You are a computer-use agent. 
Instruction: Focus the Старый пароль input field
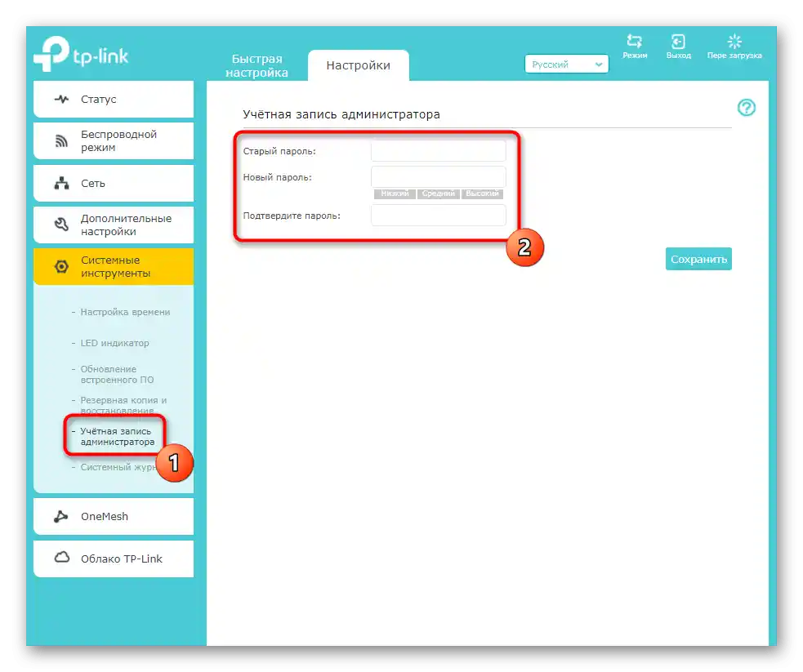[x=439, y=151]
